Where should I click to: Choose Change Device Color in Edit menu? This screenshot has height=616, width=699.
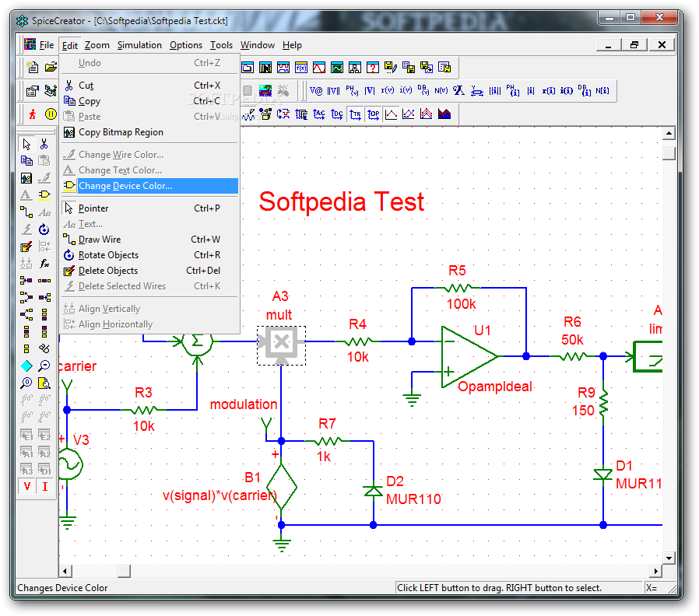coord(149,186)
